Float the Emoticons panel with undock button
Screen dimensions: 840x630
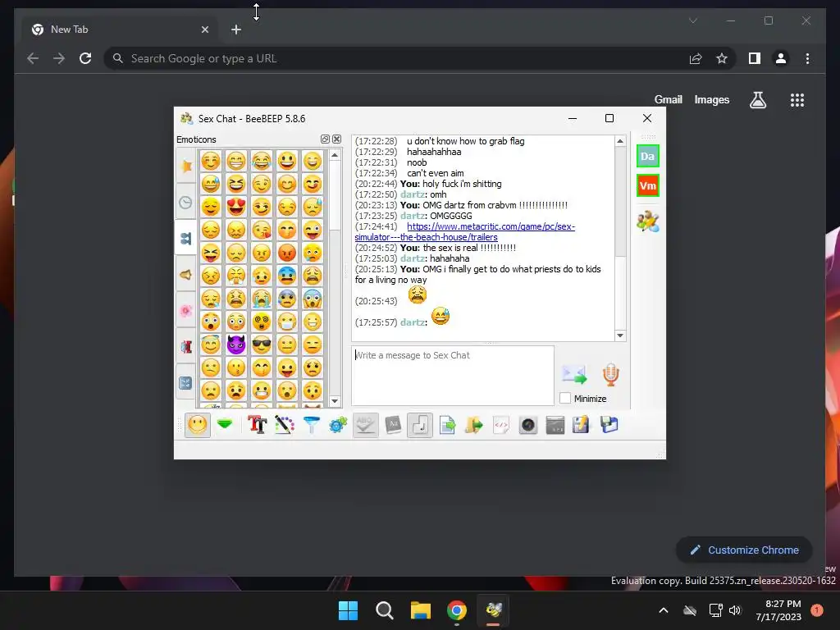click(x=325, y=139)
